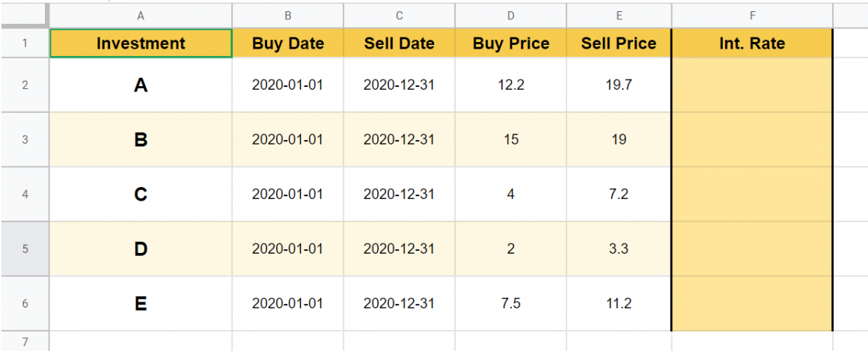
Task: Select row 2 header number
Action: 25,85
